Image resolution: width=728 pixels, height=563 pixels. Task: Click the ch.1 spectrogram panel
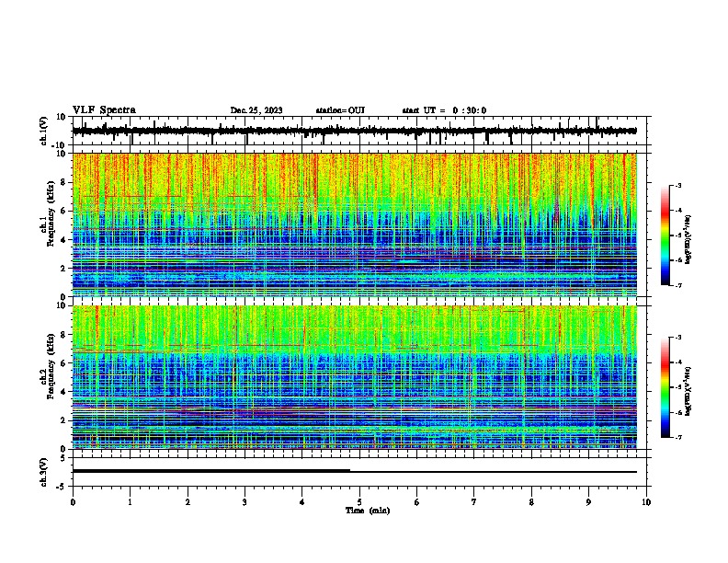361,224
